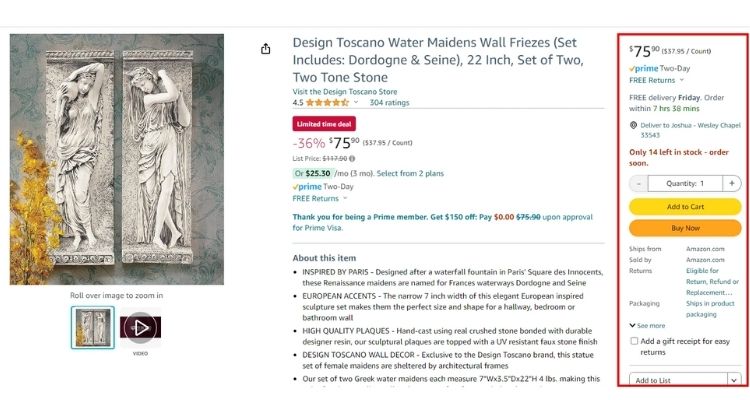Image resolution: width=750 pixels, height=400 pixels.
Task: Decrease quantity with the minus button
Action: click(639, 183)
